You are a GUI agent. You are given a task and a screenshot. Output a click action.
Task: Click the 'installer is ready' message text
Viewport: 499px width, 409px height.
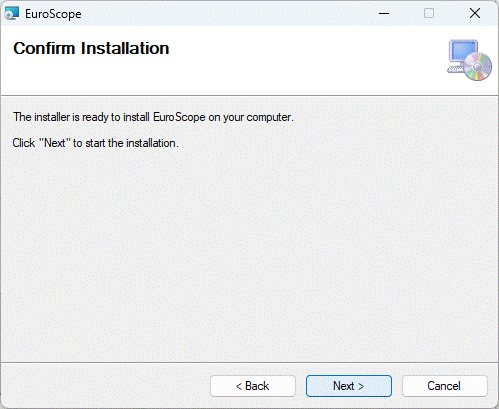(153, 117)
